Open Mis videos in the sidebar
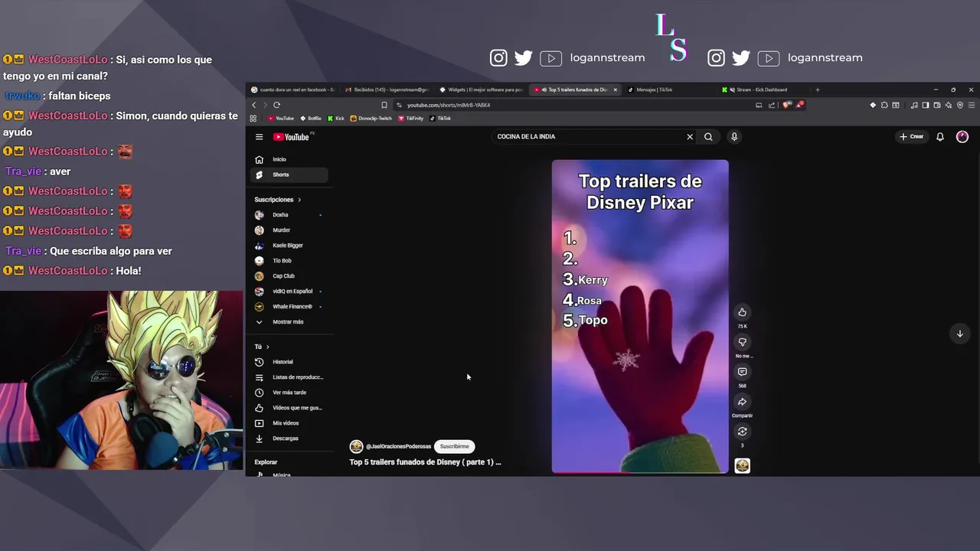980x551 pixels. (290, 423)
